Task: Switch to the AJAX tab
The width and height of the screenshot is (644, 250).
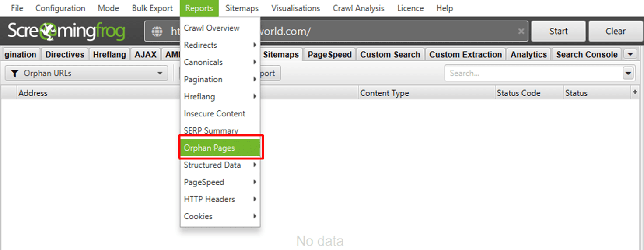Action: click(146, 55)
